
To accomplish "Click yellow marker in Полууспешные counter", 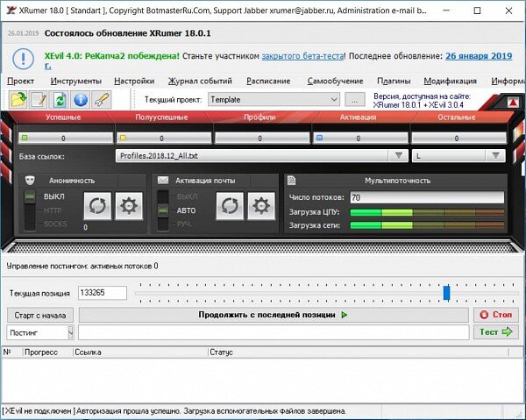I will (123, 138).
